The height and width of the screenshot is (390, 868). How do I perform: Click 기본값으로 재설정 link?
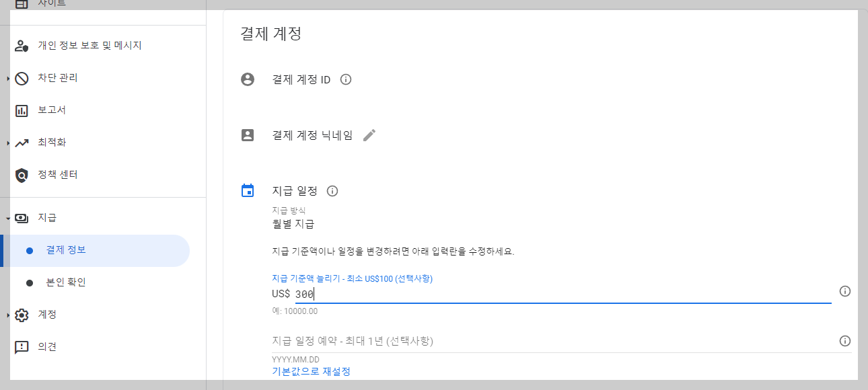[311, 371]
